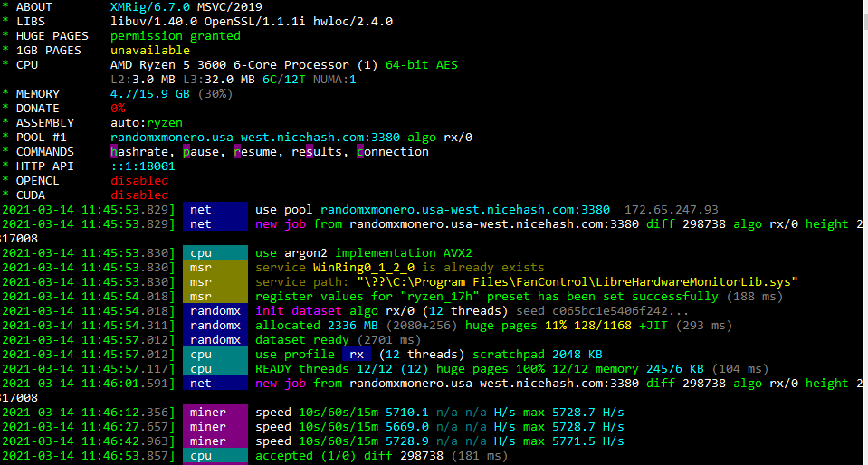Click the timestamp '11:45:57.117'
868x465 pixels.
(125, 369)
